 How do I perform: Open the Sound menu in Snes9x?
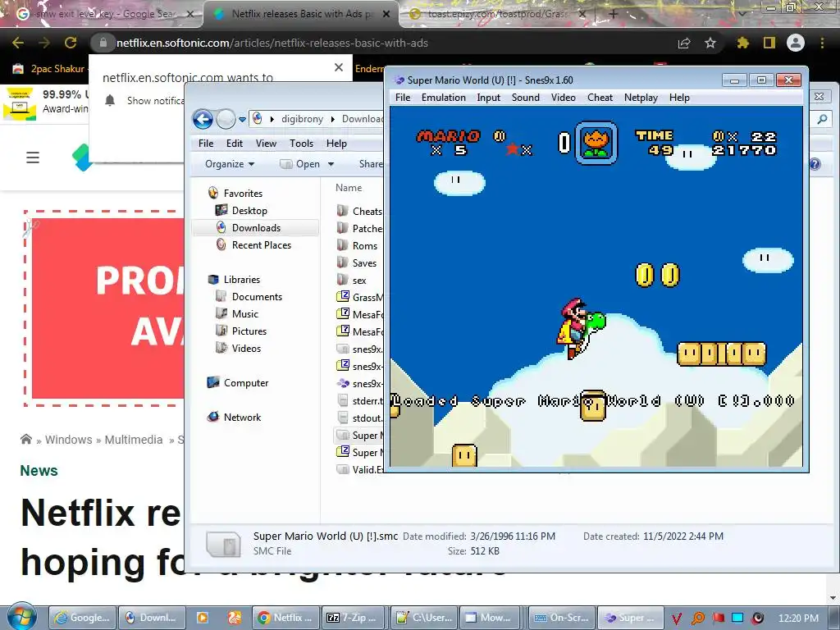pos(525,98)
